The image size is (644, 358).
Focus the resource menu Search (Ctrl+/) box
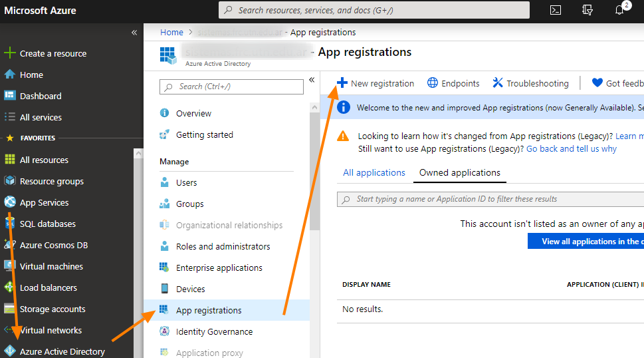[x=231, y=87]
